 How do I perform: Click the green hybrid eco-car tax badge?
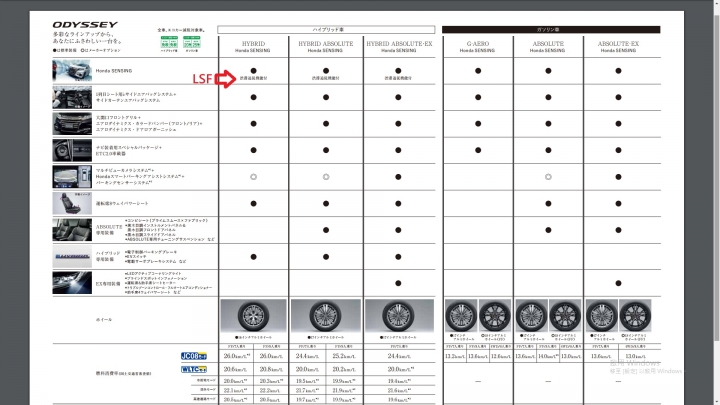point(169,42)
